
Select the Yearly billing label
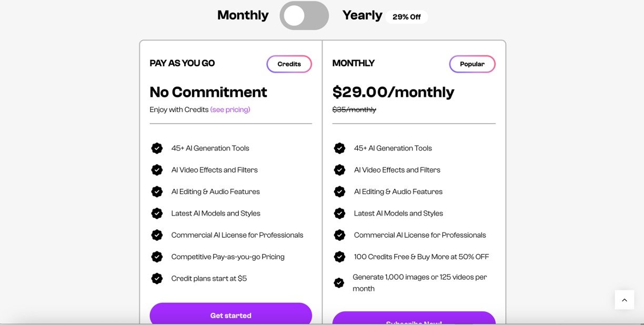[x=362, y=15]
